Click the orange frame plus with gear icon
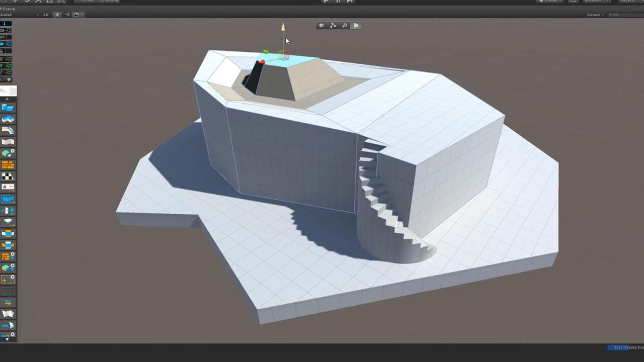Image resolution: width=644 pixels, height=362 pixels. click(x=8, y=279)
